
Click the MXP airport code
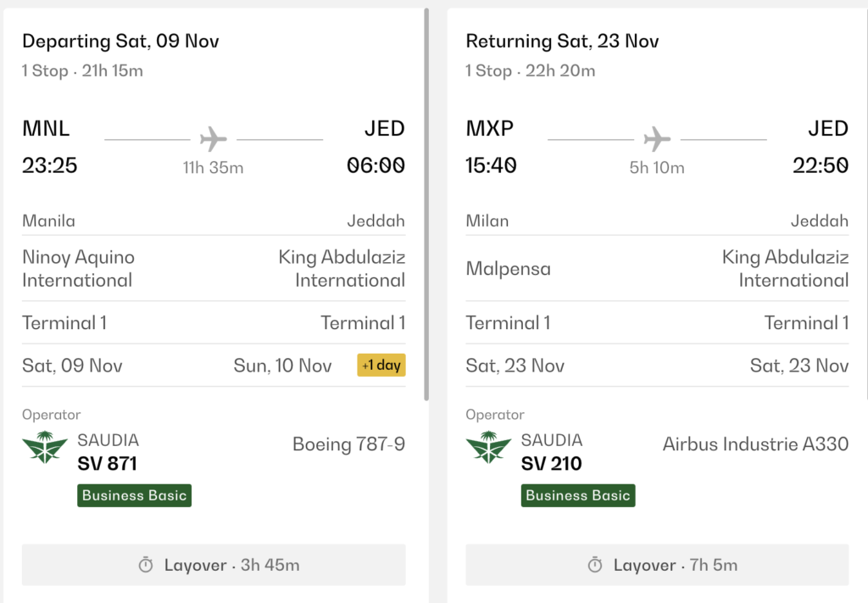coord(490,128)
